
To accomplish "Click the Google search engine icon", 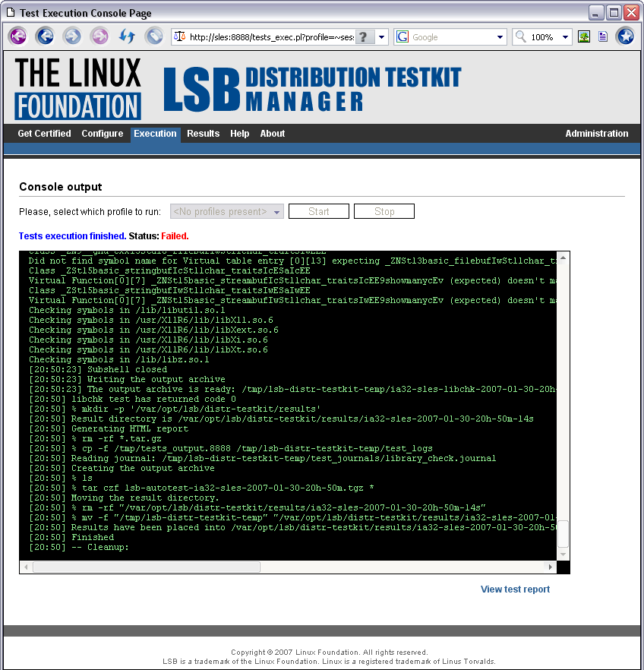I will (x=402, y=36).
